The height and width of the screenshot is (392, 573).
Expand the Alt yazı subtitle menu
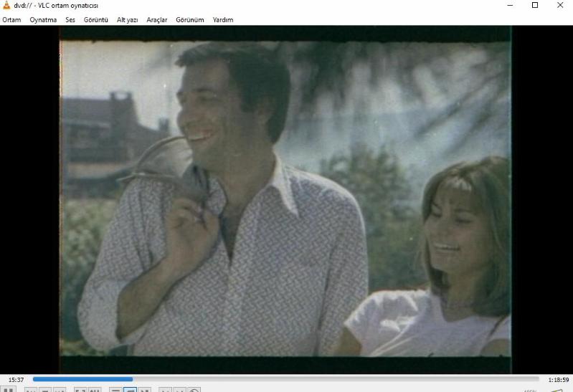(127, 20)
